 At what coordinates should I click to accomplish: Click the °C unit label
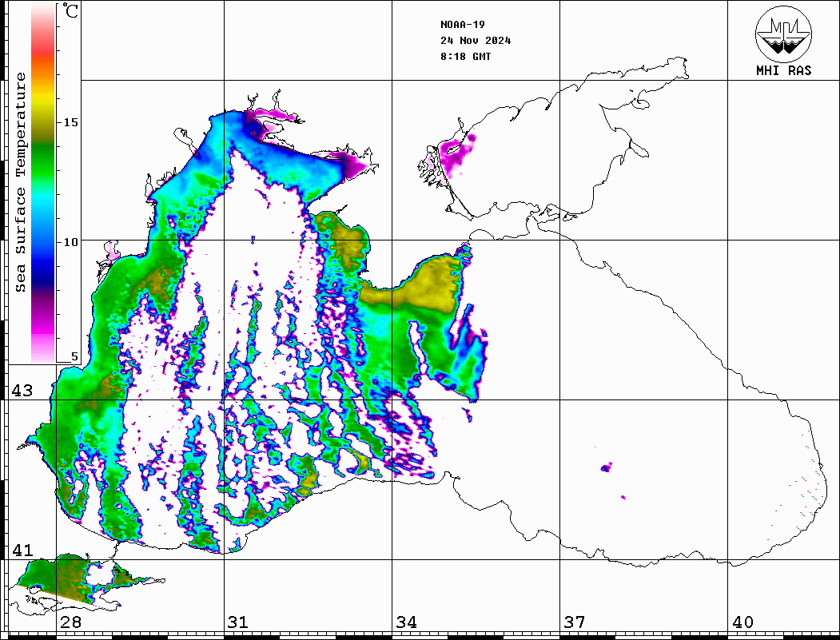(70, 10)
